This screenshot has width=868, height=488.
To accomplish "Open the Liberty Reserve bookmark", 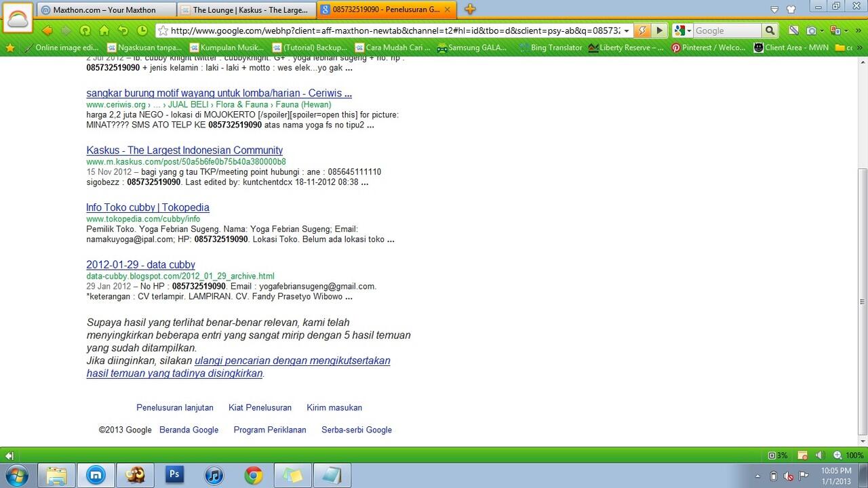I will coord(626,47).
